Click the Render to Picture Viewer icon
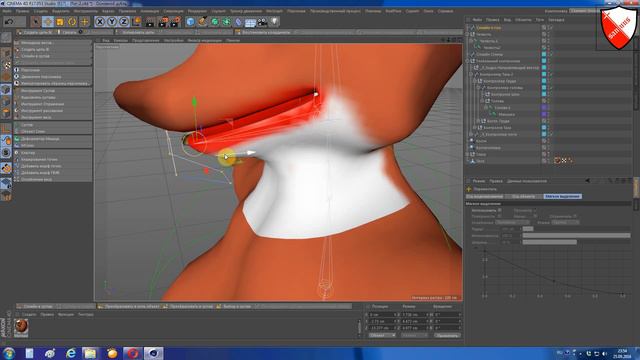This screenshot has width=640, height=360. (x=163, y=22)
